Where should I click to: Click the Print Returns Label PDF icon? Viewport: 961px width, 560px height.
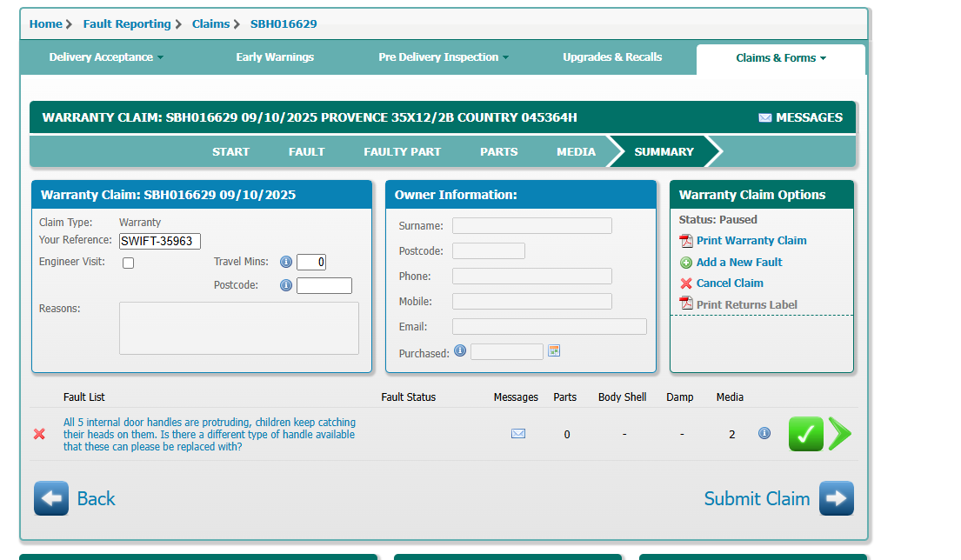[x=686, y=303]
